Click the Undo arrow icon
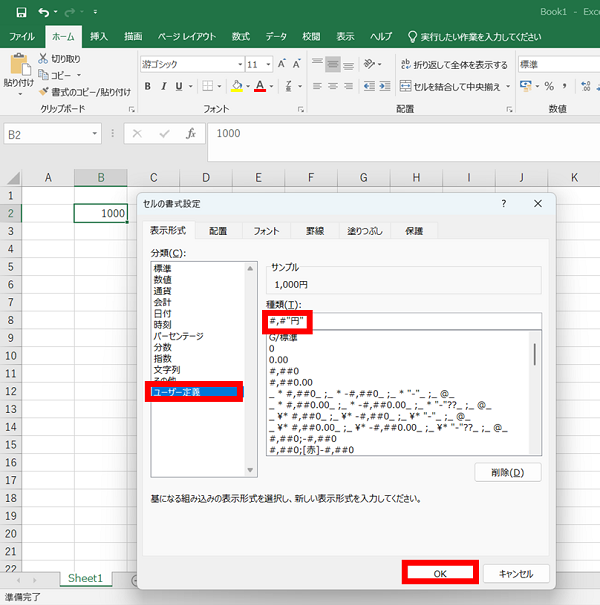600x605 pixels. tap(44, 12)
